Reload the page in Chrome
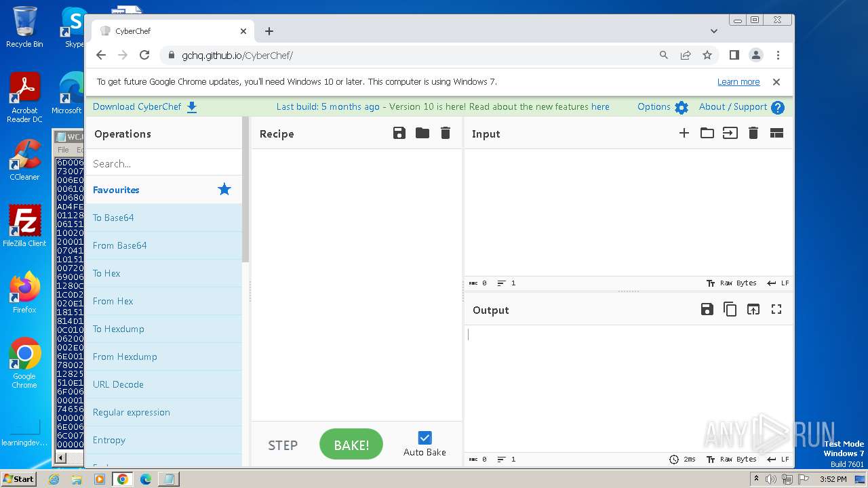This screenshot has height=488, width=868. click(x=144, y=56)
